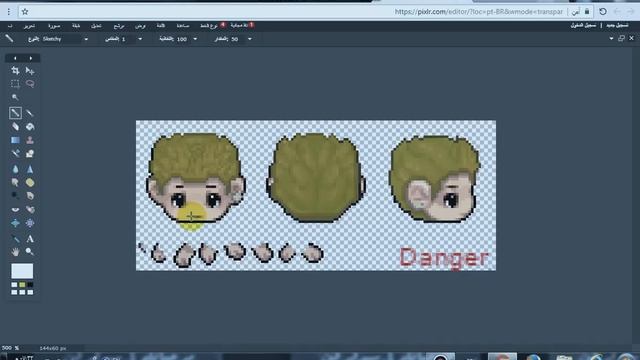Select the Brush tool
Screen dimensions: 640x360
[30, 113]
